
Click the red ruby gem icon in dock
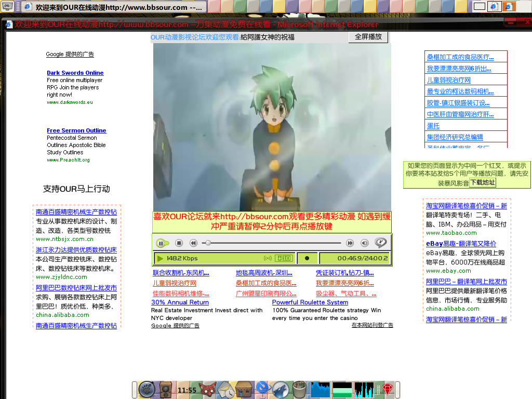point(388,390)
